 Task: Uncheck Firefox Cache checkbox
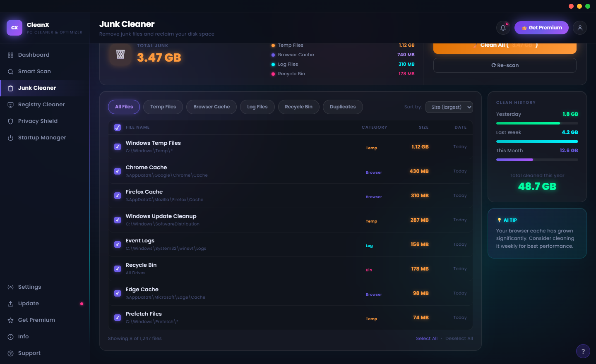click(x=118, y=196)
